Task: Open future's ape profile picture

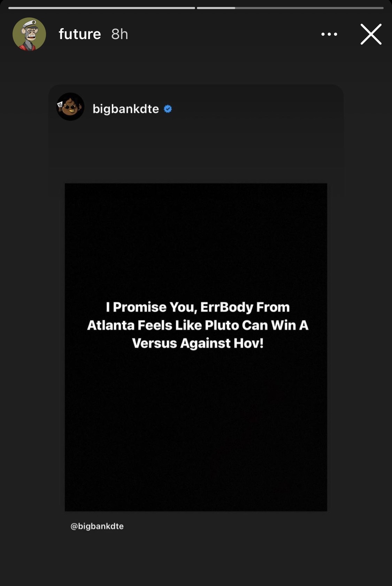Action: (x=29, y=34)
